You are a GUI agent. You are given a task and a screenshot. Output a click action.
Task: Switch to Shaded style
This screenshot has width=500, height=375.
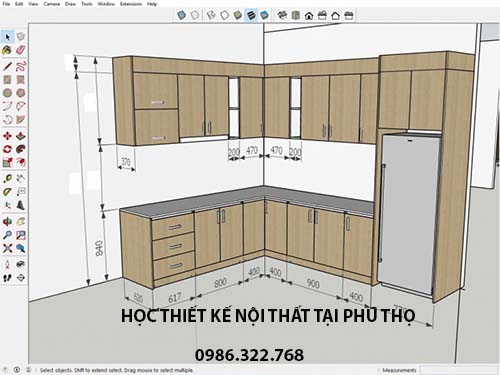[238, 15]
